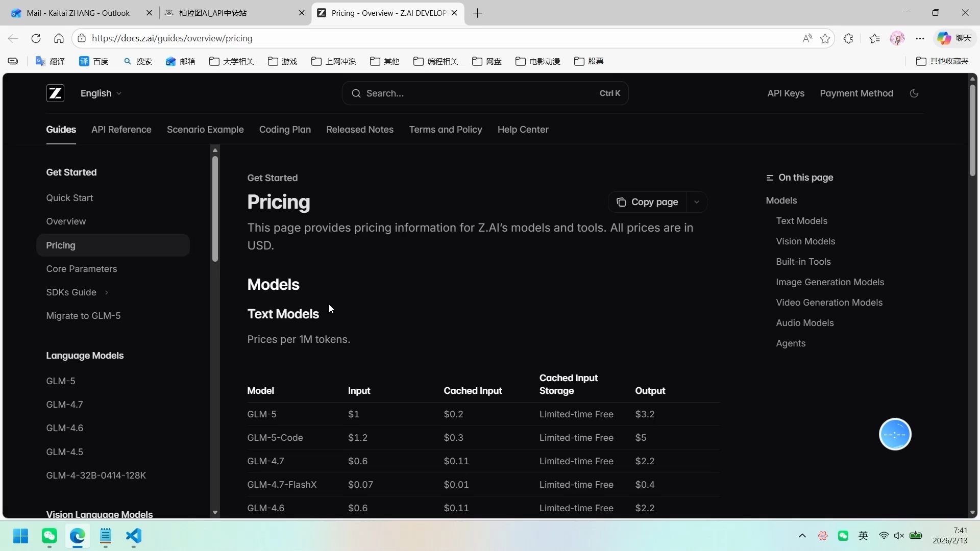Screen dimensions: 980x551
Task: Toggle dark mode moon icon
Action: point(914,93)
